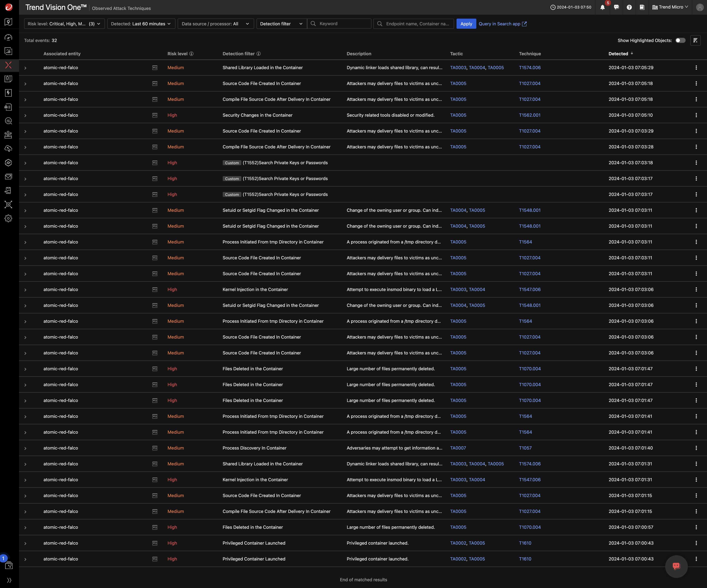
Task: Open the customize columns icon
Action: (695, 40)
